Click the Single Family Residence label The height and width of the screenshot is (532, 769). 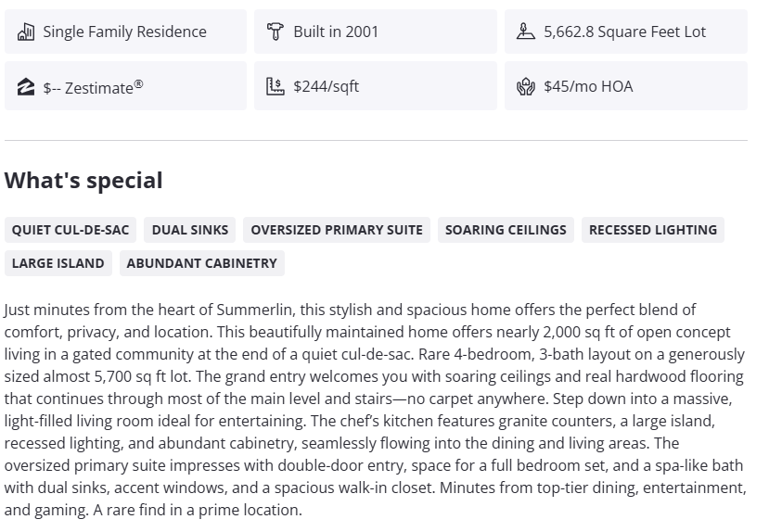point(124,32)
